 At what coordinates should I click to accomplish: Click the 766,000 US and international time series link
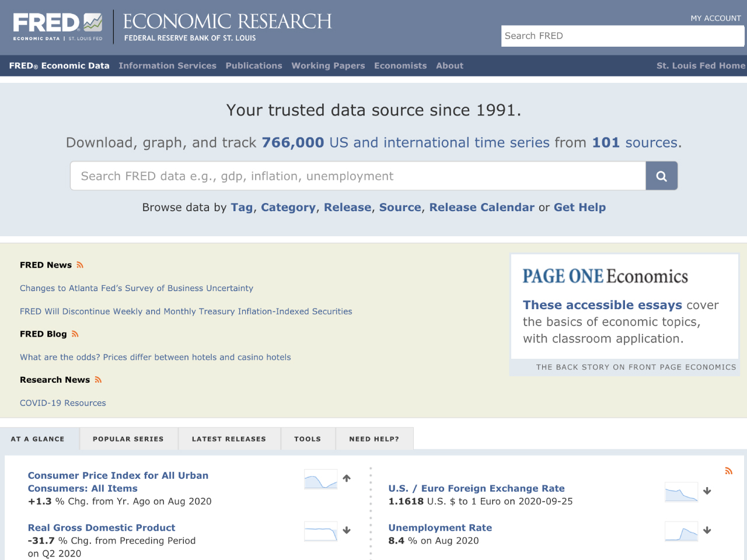pos(406,142)
